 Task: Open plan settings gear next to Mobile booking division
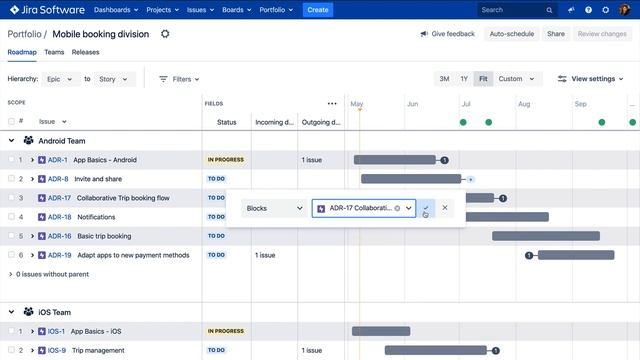[165, 34]
